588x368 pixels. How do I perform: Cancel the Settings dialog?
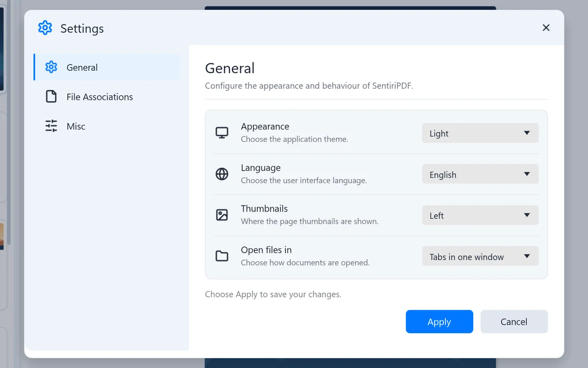click(514, 321)
